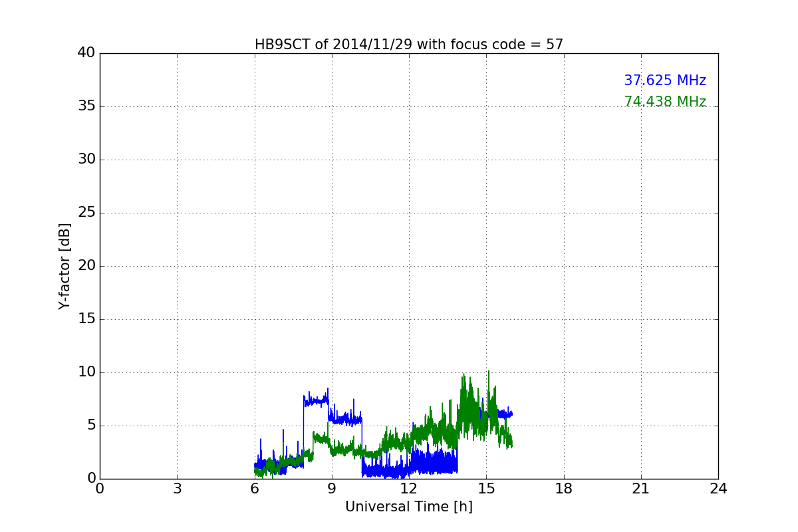Viewport: 798px width, 532px height.
Task: Click x-axis tick label '3'
Action: (x=177, y=489)
